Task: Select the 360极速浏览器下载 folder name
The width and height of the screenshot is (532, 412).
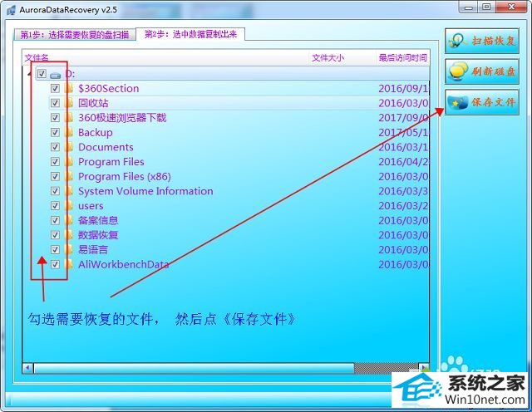Action: [x=122, y=118]
